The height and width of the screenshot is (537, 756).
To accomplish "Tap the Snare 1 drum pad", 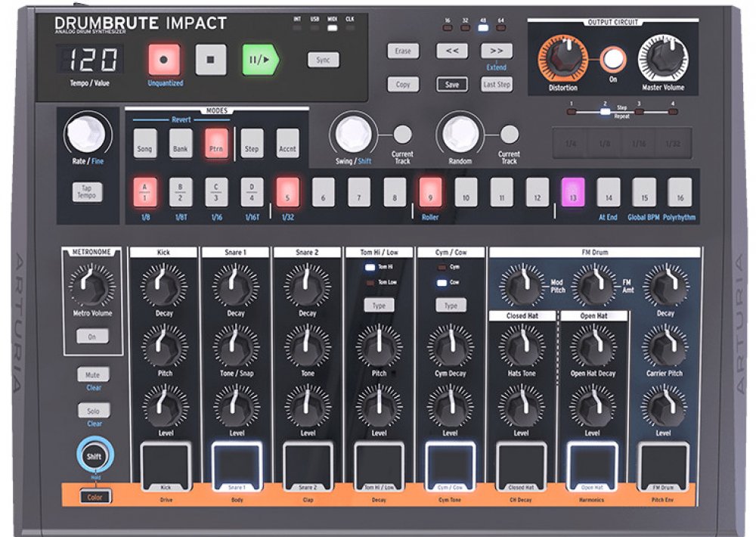I will click(236, 463).
